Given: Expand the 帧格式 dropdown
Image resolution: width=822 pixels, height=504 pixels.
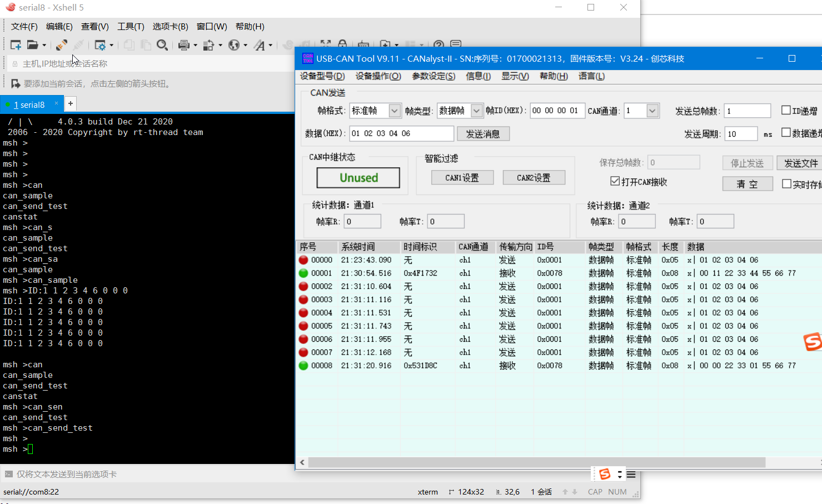Looking at the screenshot, I should (x=395, y=111).
